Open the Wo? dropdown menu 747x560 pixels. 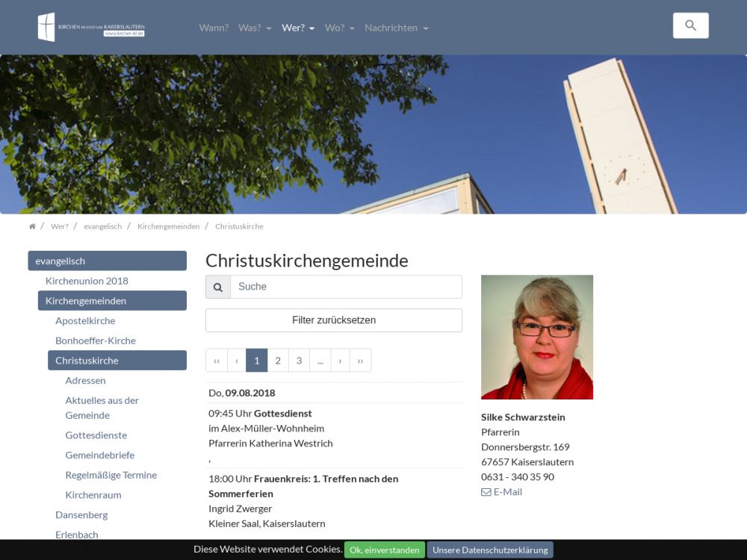339,28
